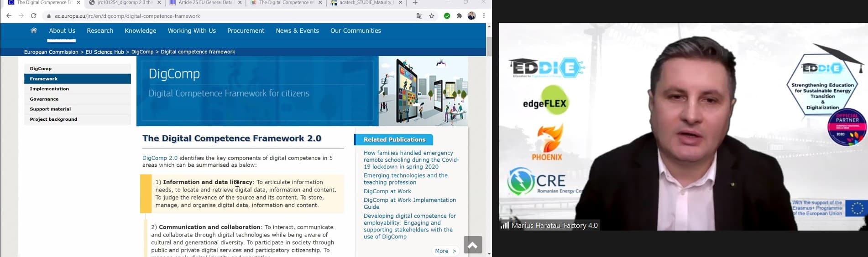This screenshot has height=257, width=868.
Task: Click the signal strength icon in video panel
Action: 505,225
